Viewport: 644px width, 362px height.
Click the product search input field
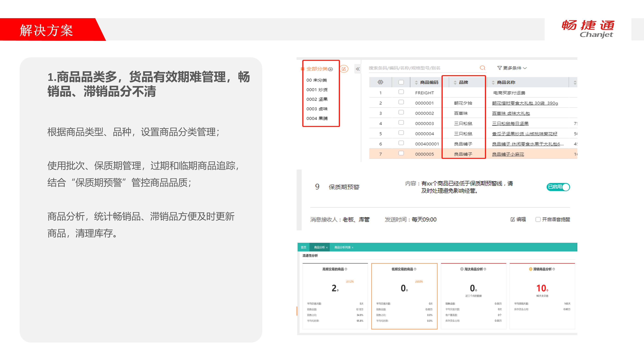tap(420, 68)
